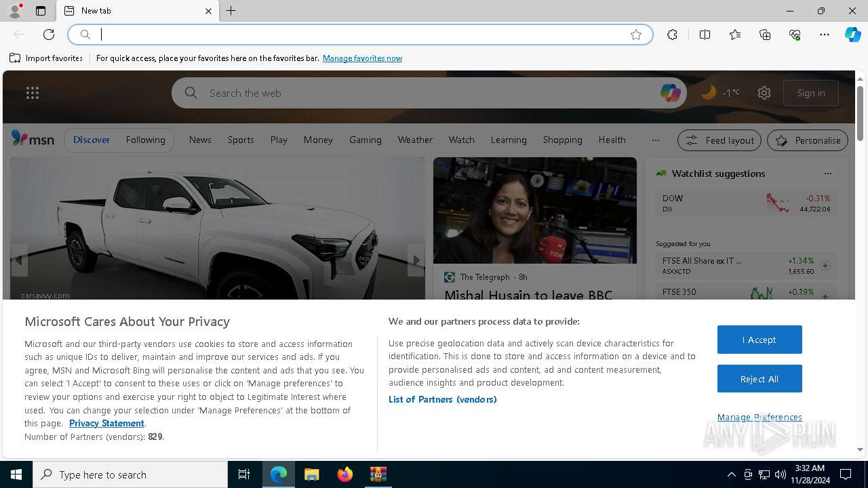868x488 pixels.
Task: Open Copilot icon in search box
Action: (671, 93)
